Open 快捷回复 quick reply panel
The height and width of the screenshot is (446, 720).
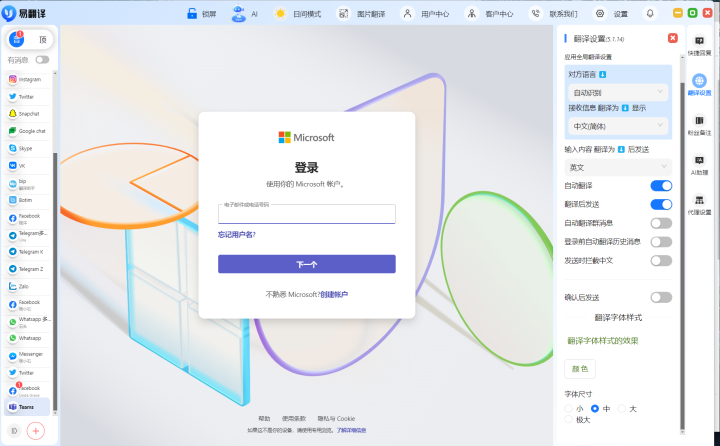(699, 46)
